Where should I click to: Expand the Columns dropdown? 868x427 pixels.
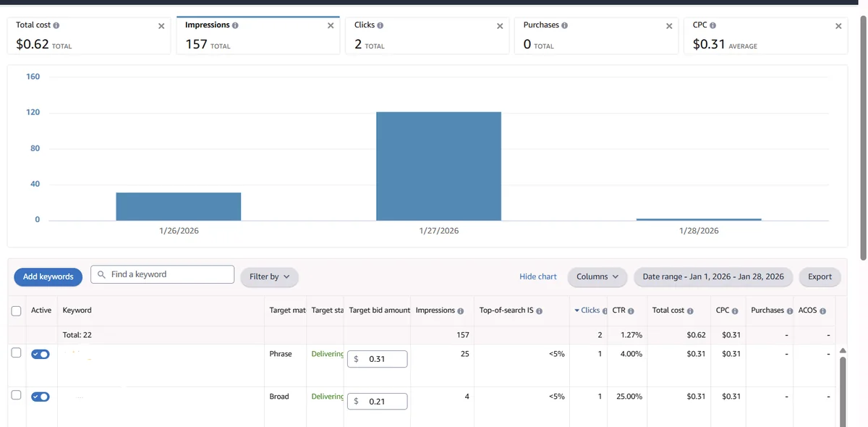(x=597, y=276)
